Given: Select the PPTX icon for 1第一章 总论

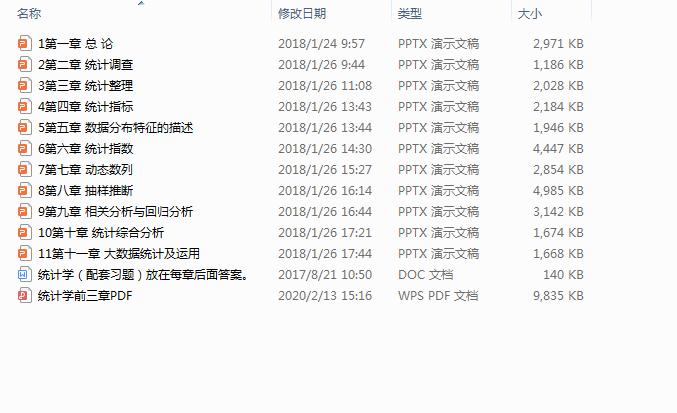Looking at the screenshot, I should [25, 44].
